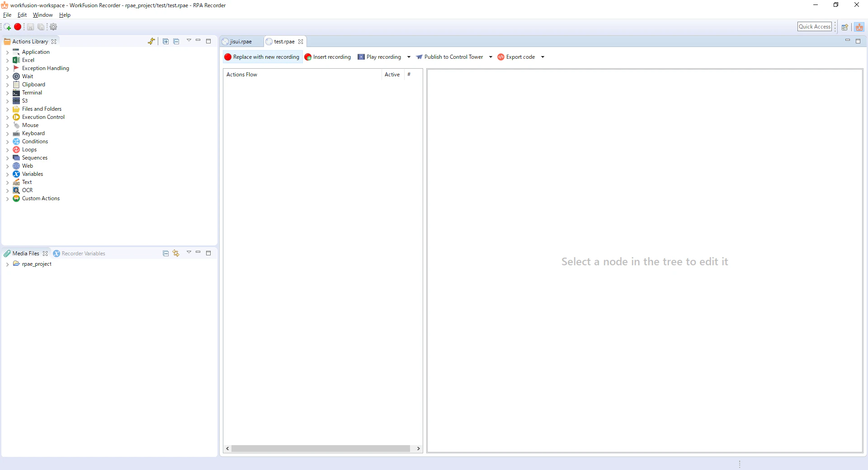Toggle link with editor in Media Files panel
The width and height of the screenshot is (868, 470).
[x=176, y=254]
